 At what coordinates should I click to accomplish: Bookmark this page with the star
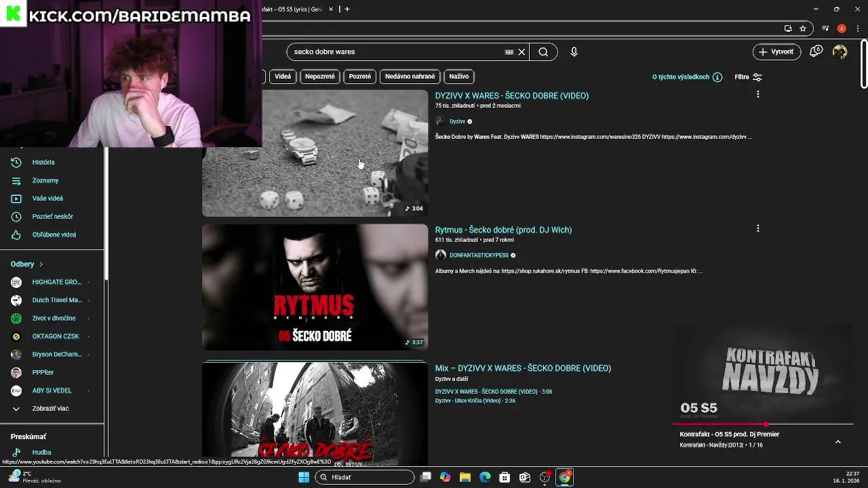point(803,28)
